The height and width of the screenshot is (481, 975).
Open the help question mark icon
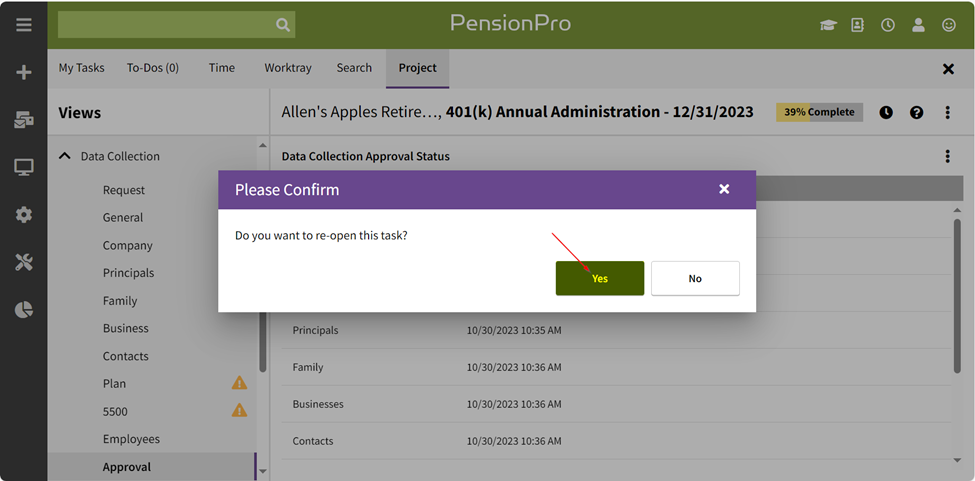pyautogui.click(x=916, y=112)
